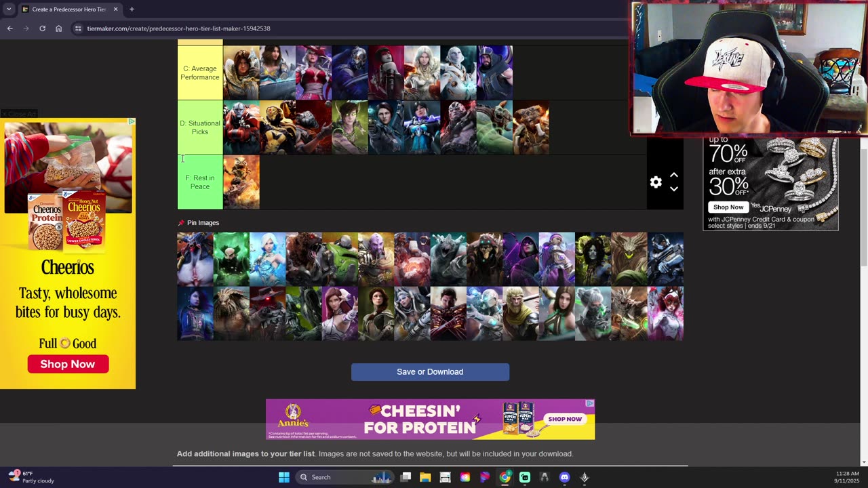Open the weather widget showing 61°F

pos(31,477)
